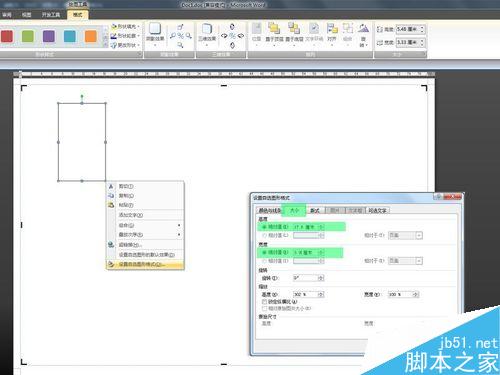Nudge shadow left icon in shadow group
Screen dimensions: 500x375
[x=173, y=36]
